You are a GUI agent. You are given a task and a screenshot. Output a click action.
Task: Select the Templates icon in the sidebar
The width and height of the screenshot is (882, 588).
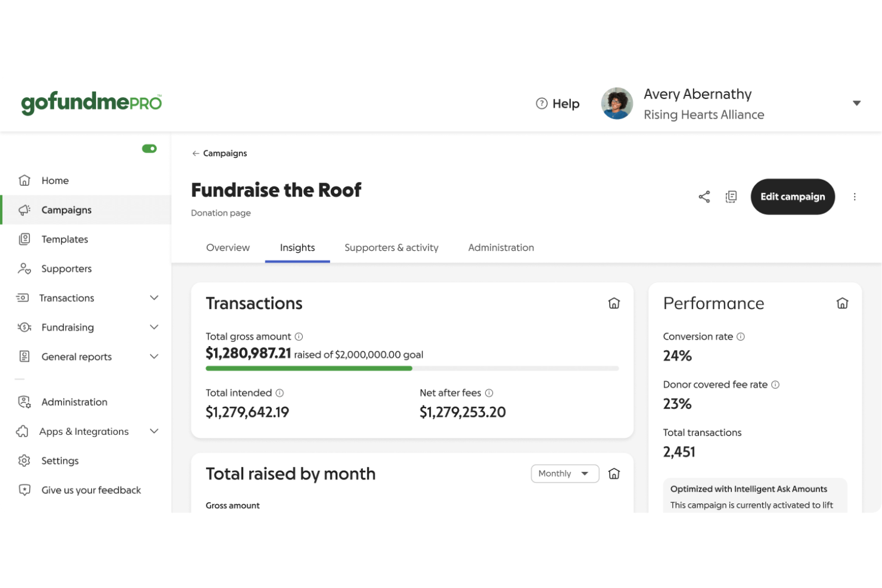24,239
